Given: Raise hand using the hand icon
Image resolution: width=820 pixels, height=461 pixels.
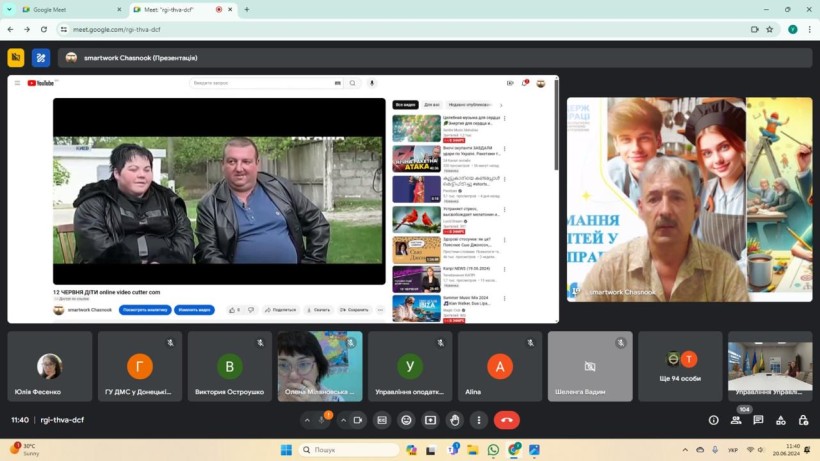Looking at the screenshot, I should pyautogui.click(x=454, y=420).
